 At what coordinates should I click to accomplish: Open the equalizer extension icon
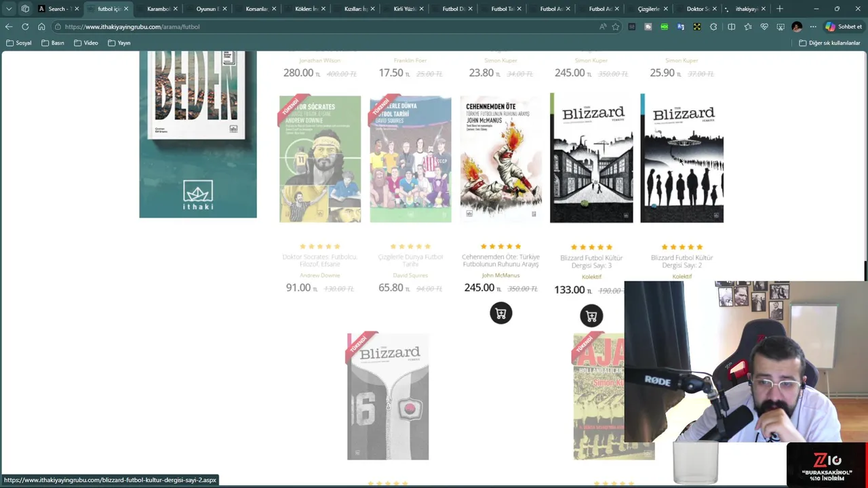(632, 26)
